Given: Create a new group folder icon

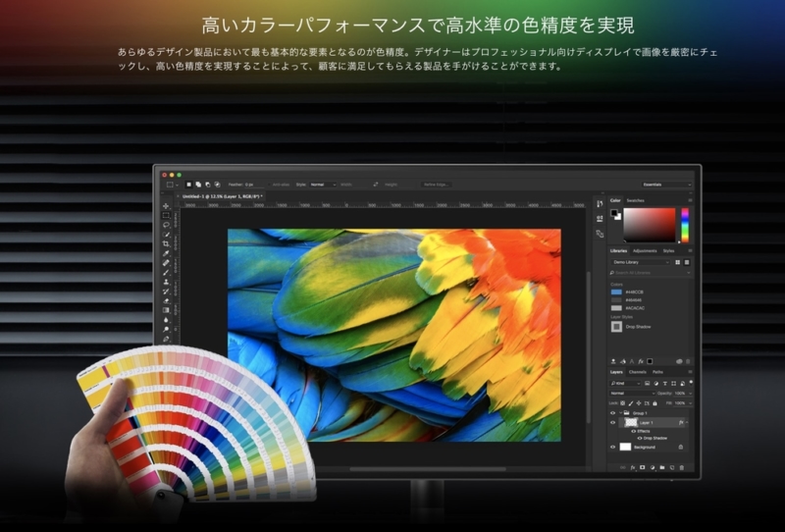Looking at the screenshot, I should pos(661,467).
